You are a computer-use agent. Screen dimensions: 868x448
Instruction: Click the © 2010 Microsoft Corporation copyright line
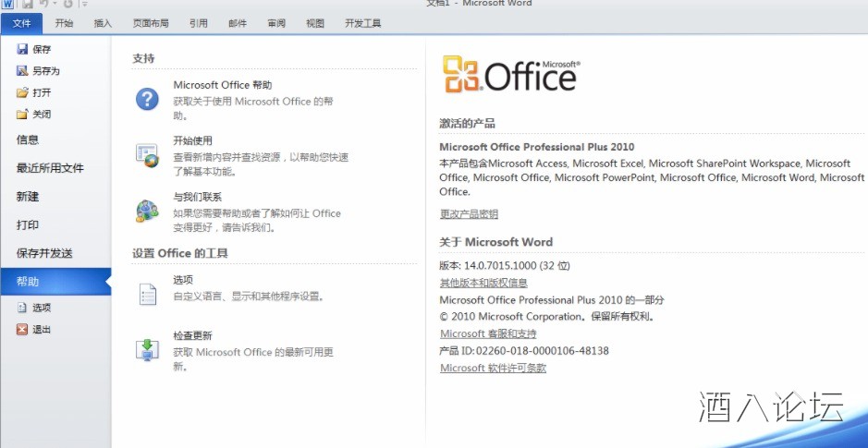pyautogui.click(x=547, y=317)
